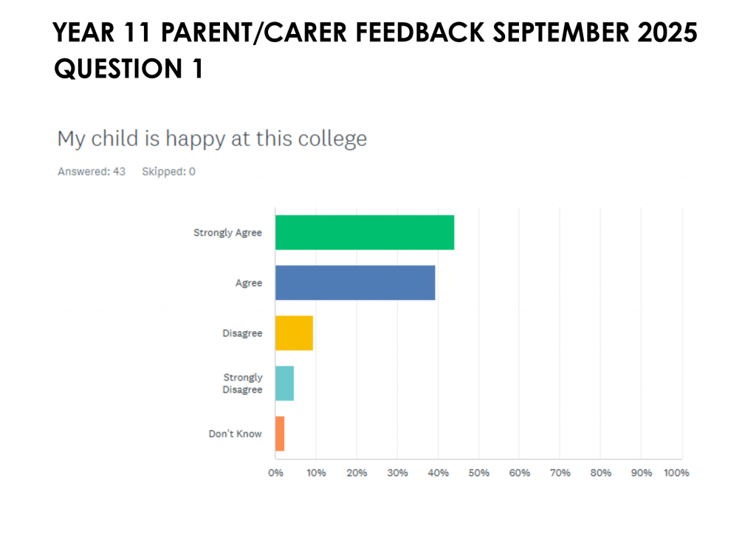Select the yellow Disagree bar
This screenshot has width=756, height=535.
coord(294,333)
